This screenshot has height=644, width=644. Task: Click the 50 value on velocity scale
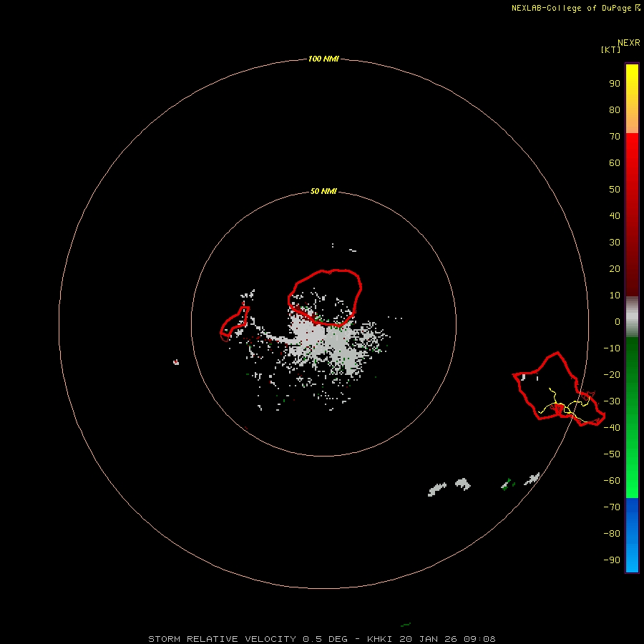click(615, 190)
